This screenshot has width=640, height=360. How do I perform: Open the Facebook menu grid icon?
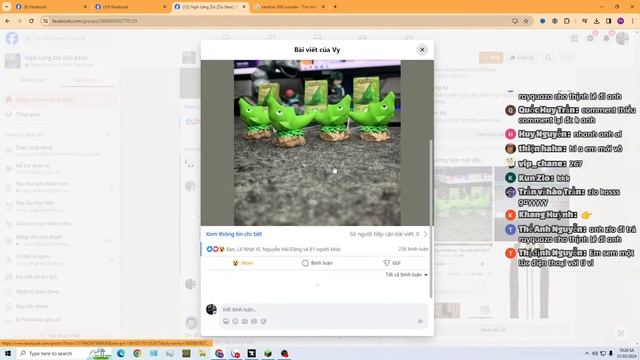point(574,38)
